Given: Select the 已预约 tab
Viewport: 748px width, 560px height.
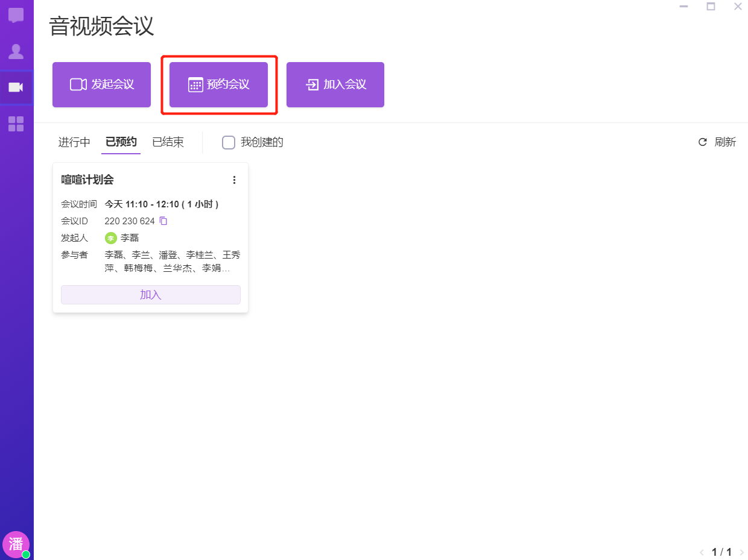Looking at the screenshot, I should click(x=121, y=142).
